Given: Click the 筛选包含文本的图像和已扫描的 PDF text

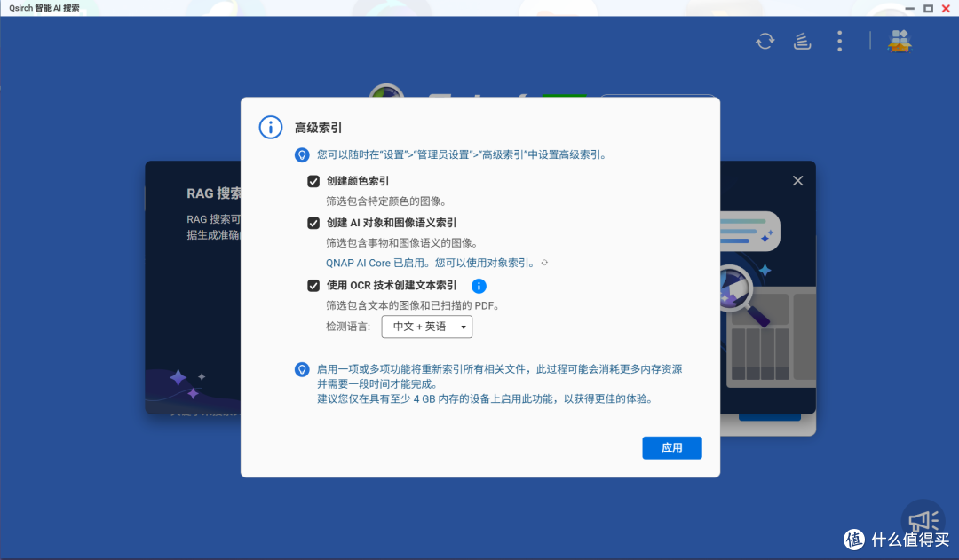Looking at the screenshot, I should click(412, 305).
